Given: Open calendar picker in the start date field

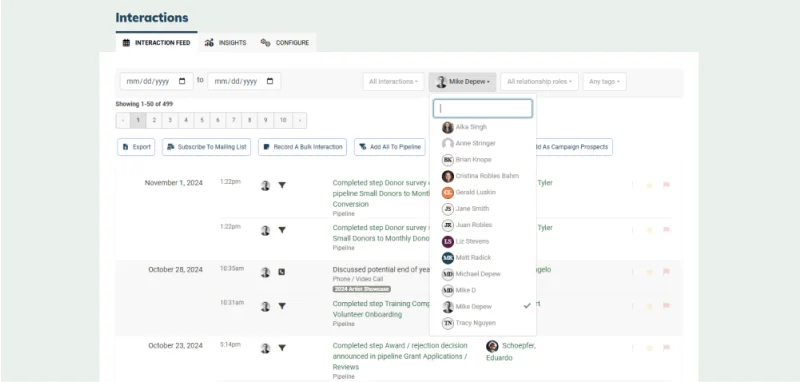Looking at the screenshot, I should pos(182,81).
